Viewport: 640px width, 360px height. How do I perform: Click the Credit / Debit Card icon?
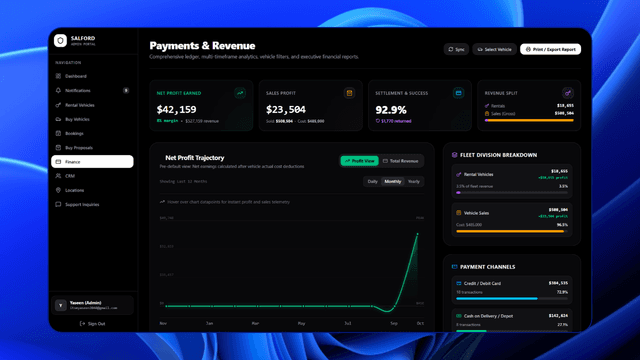tap(459, 283)
